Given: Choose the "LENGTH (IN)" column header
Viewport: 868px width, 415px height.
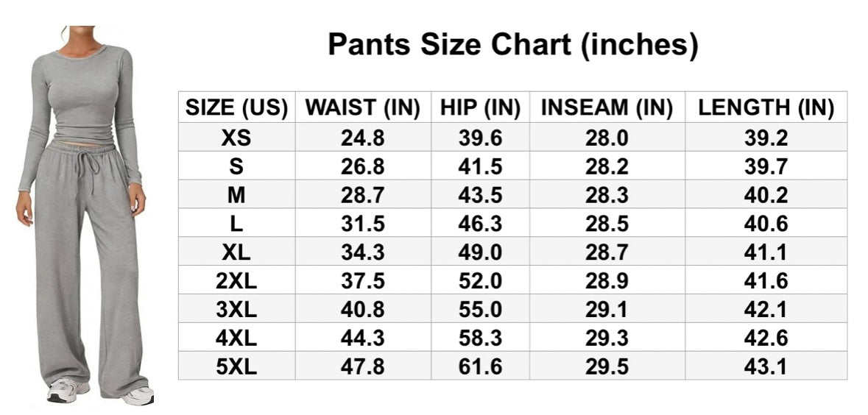Looking at the screenshot, I should (766, 108).
